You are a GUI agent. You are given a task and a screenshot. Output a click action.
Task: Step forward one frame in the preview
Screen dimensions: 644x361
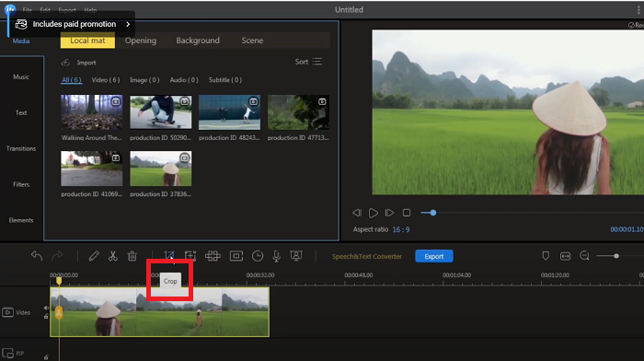point(389,213)
